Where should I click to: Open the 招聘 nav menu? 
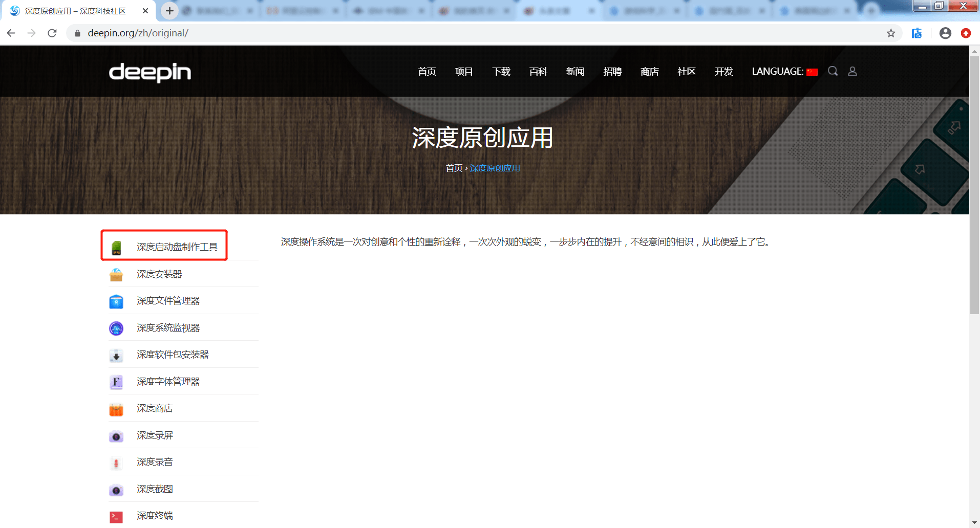[x=612, y=72]
